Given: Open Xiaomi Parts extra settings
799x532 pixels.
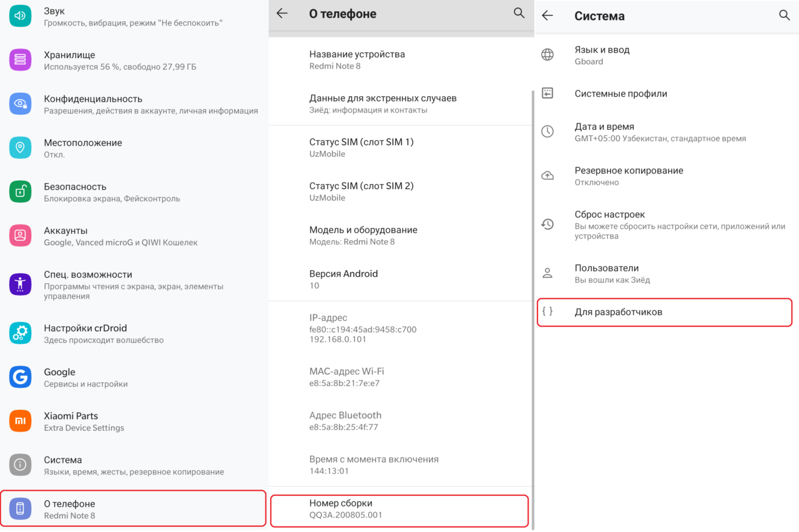Looking at the screenshot, I should [134, 421].
